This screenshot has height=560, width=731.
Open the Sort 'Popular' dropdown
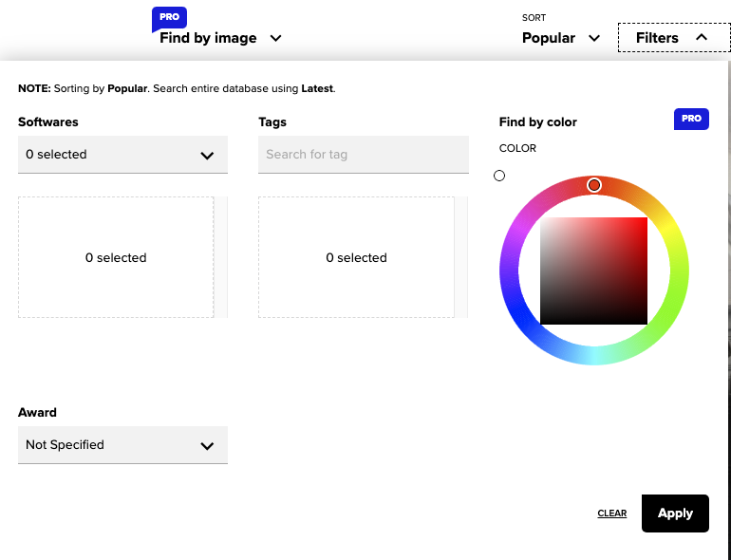pyautogui.click(x=560, y=38)
